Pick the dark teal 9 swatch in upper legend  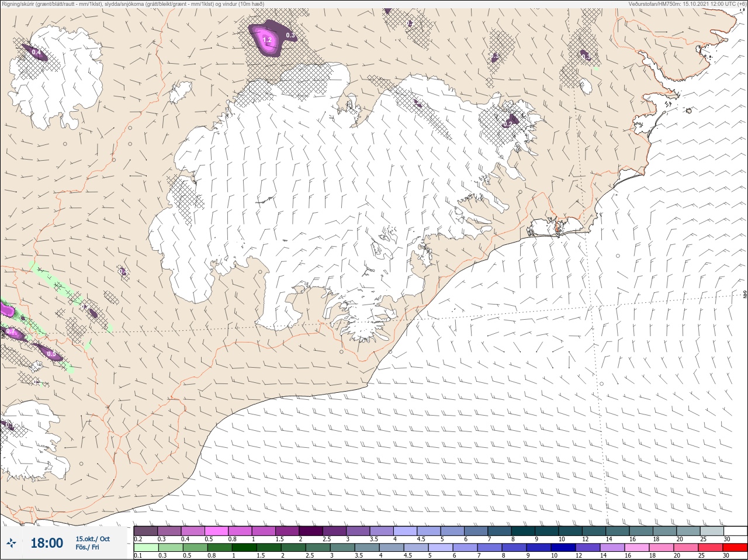click(x=546, y=531)
